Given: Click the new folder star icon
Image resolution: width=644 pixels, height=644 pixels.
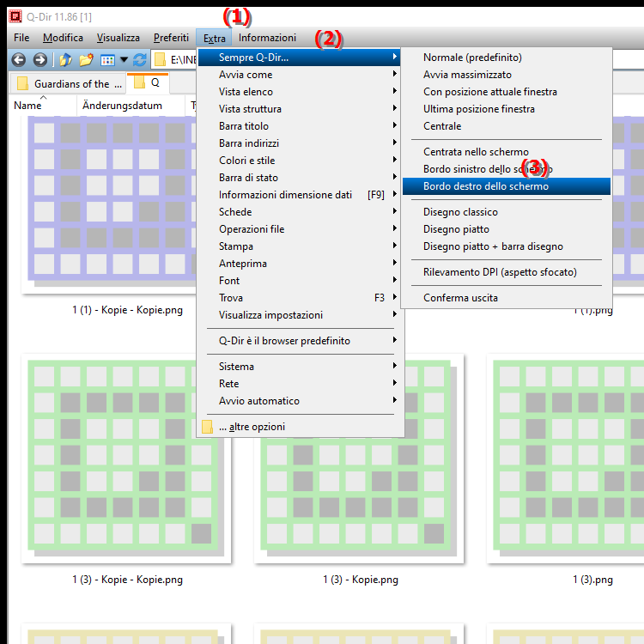Looking at the screenshot, I should pos(86,60).
